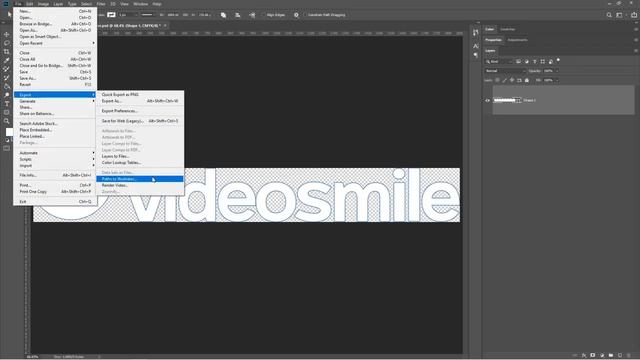This screenshot has width=640, height=360.
Task: Open the stroke style line dropdown
Action: point(148,15)
